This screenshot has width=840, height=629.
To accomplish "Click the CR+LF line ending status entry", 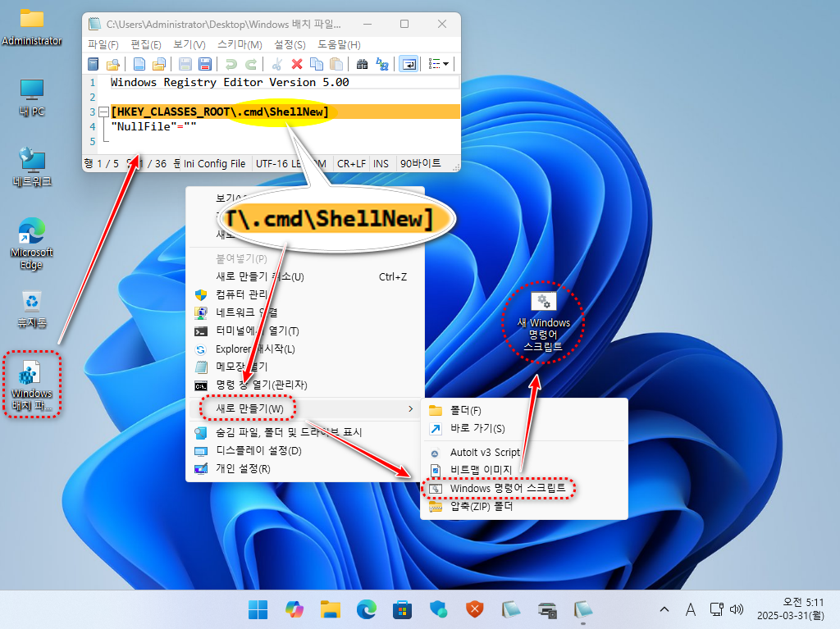I will click(x=351, y=163).
